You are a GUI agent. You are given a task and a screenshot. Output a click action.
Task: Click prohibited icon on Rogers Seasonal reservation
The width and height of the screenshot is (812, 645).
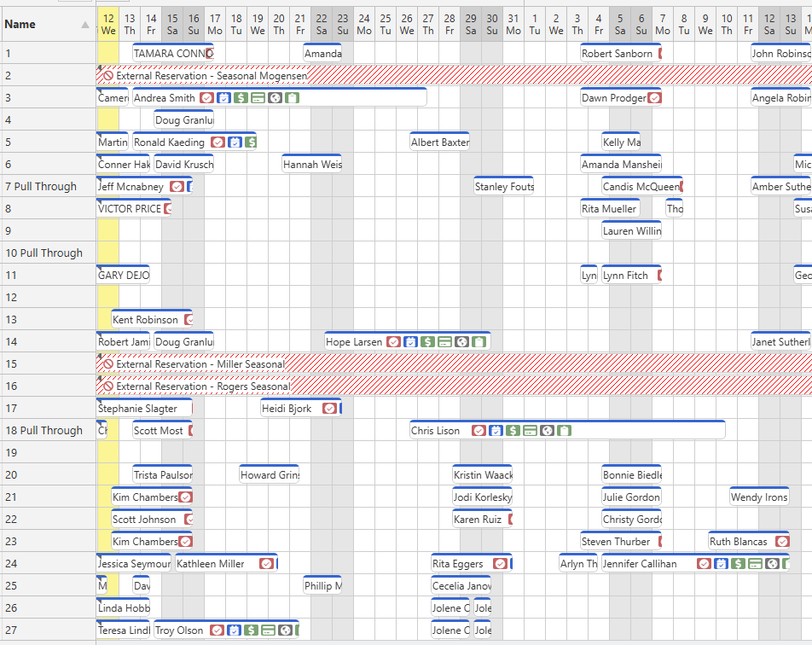(107, 386)
